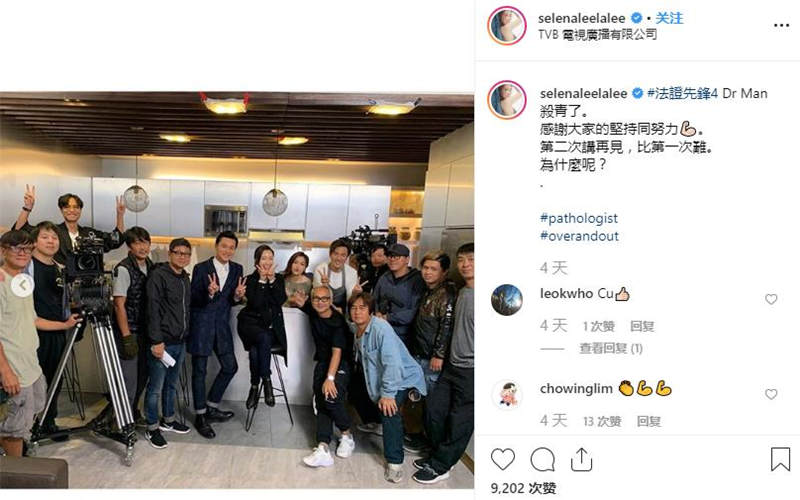Go to previous photo with left arrow

pos(22,285)
